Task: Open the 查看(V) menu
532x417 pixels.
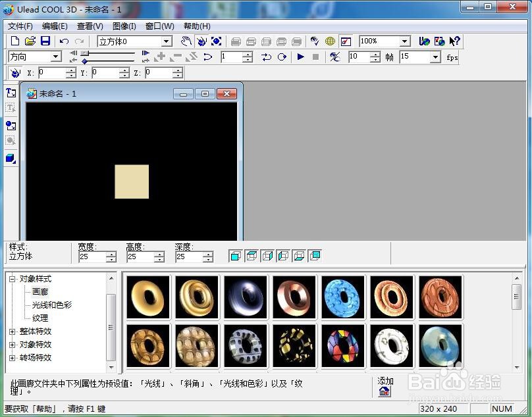Action: tap(90, 26)
